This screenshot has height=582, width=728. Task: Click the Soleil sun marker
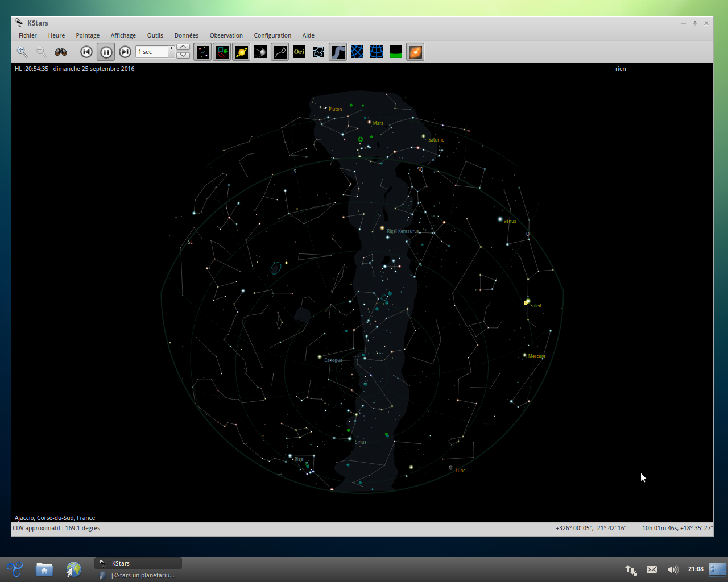527,302
